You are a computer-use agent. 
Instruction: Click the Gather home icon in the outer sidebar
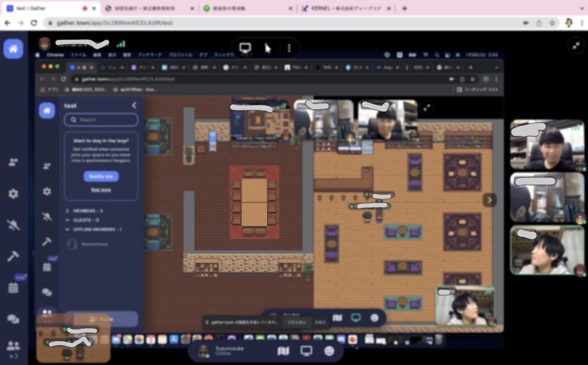click(13, 49)
